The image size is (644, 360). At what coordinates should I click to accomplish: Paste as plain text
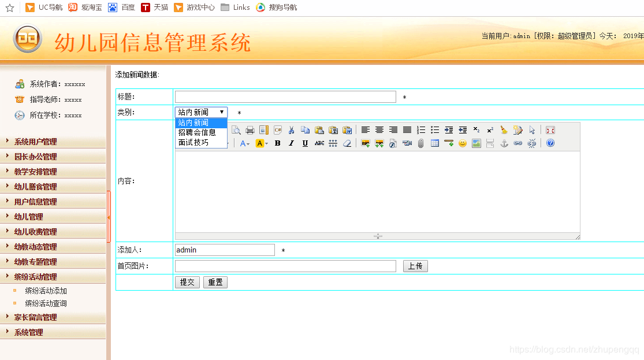point(333,130)
